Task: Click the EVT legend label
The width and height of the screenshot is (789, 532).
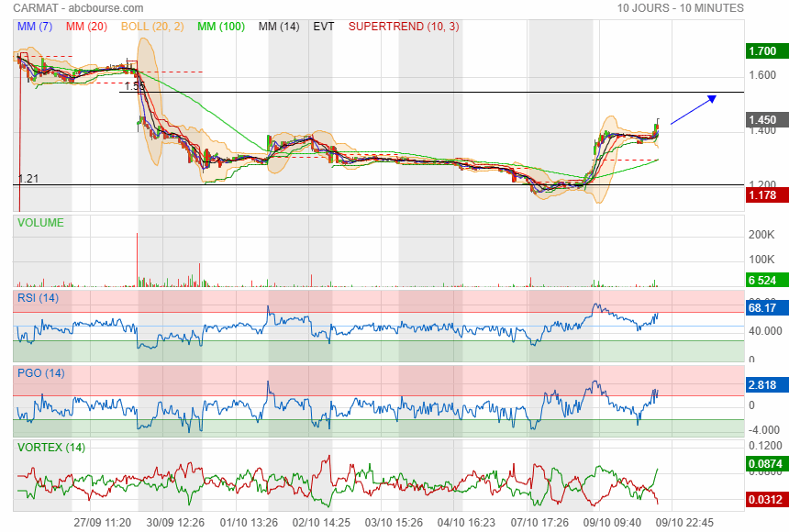Action: pyautogui.click(x=324, y=27)
